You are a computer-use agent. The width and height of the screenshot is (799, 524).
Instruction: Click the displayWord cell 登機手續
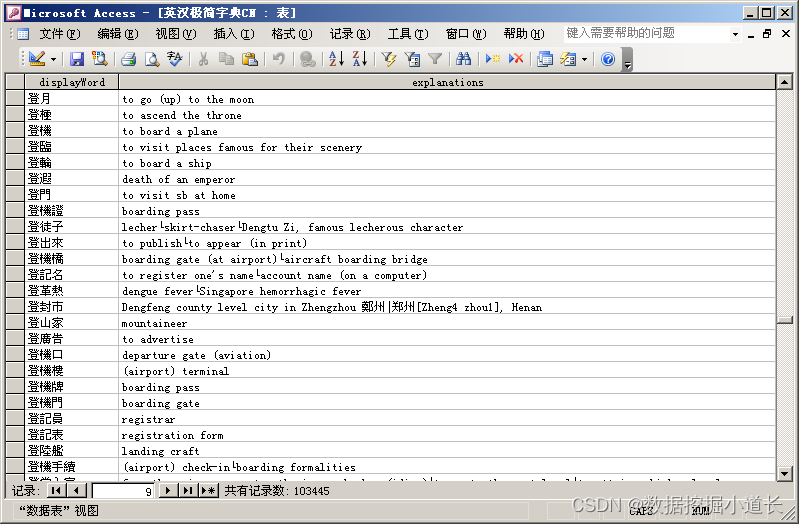pyautogui.click(x=71, y=466)
